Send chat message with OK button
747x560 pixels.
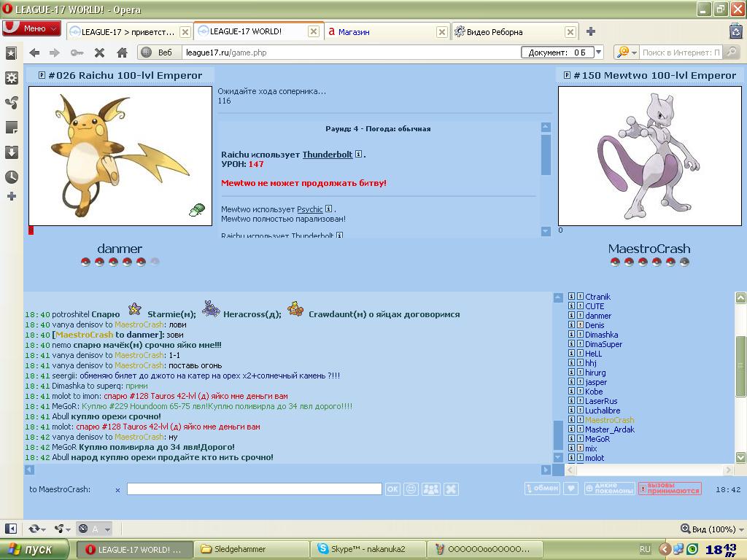(392, 489)
